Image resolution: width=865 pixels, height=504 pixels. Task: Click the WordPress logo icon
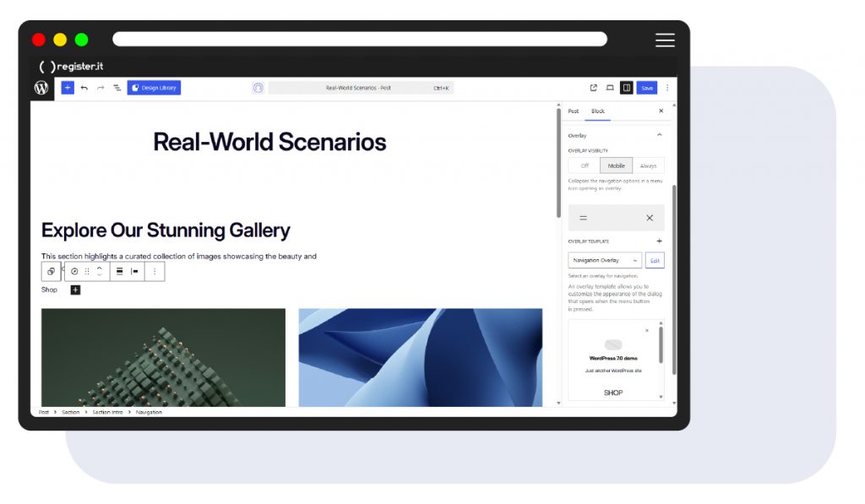pos(41,88)
